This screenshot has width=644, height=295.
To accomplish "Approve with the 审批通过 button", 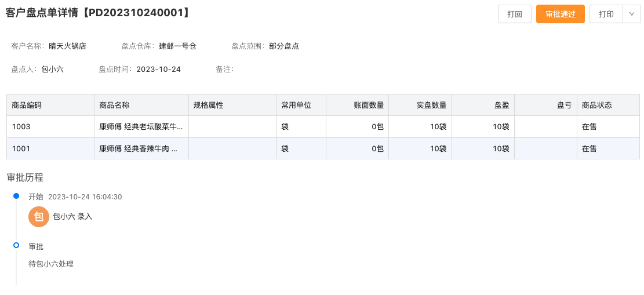I will pos(560,14).
